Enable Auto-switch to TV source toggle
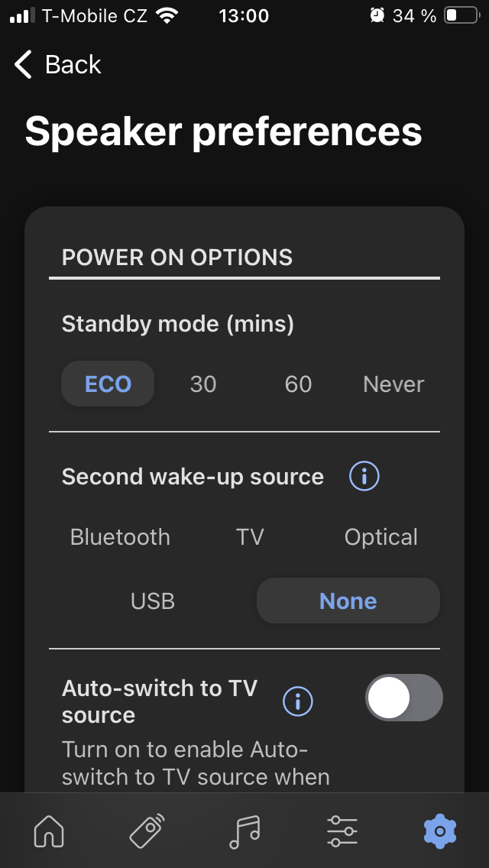Screen dimensions: 489x868 click(x=403, y=698)
